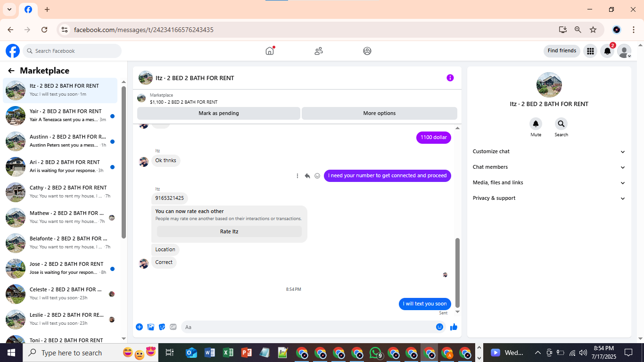Open the Groups icon in top navigation
The image size is (644, 362).
367,51
